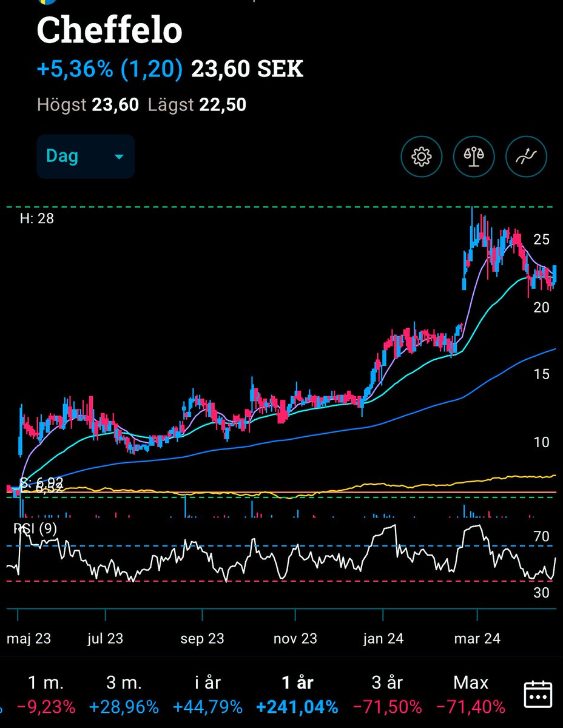This screenshot has height=728, width=563.
Task: Click the i år period showing +44,79%
Action: [x=208, y=695]
